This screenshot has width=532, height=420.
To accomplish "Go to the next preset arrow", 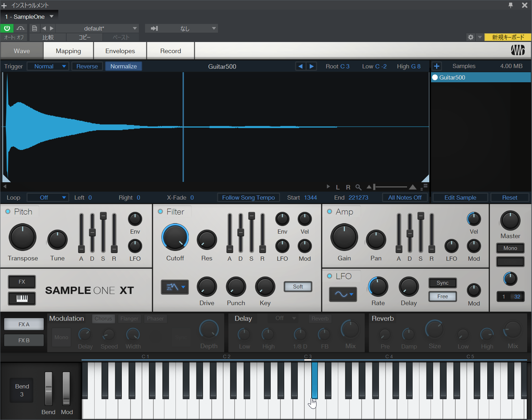I will [x=52, y=28].
